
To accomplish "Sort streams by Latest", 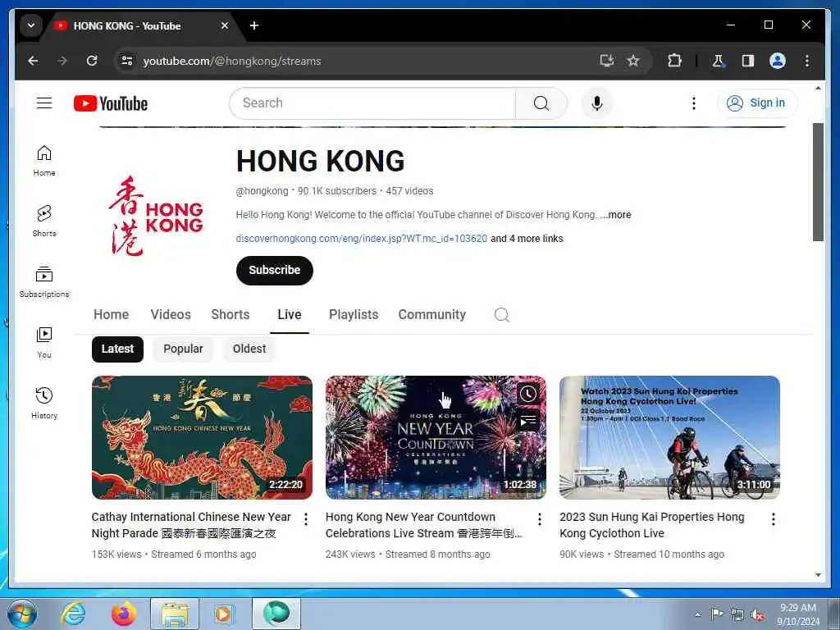I will click(117, 349).
